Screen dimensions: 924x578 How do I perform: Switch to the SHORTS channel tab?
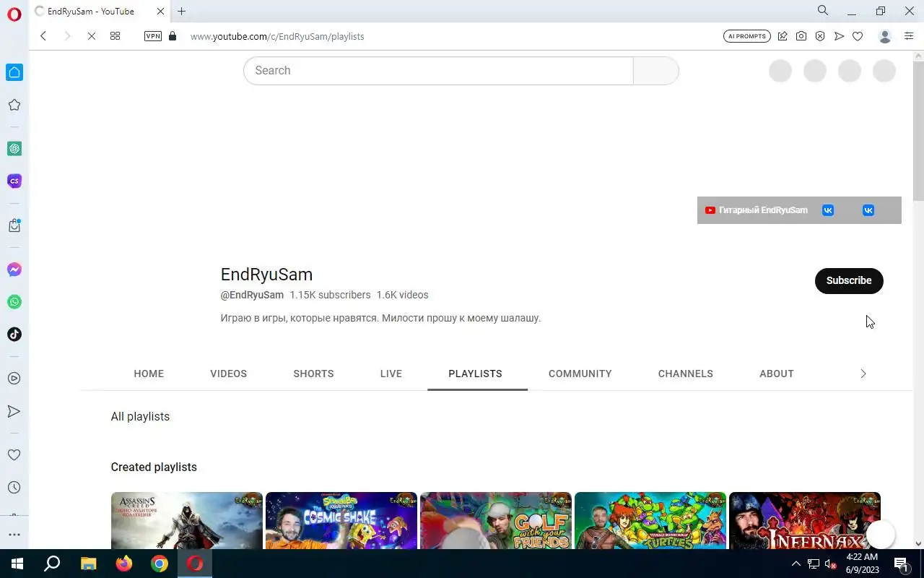pos(313,374)
